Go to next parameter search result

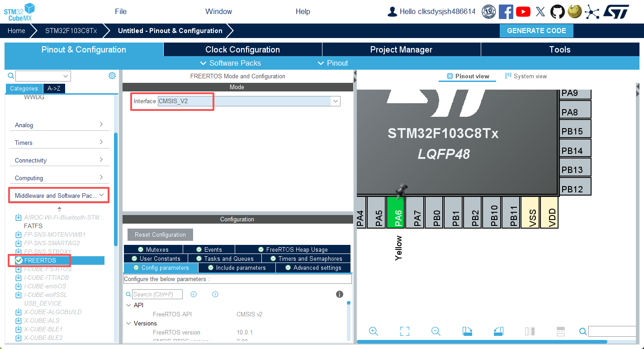click(215, 294)
